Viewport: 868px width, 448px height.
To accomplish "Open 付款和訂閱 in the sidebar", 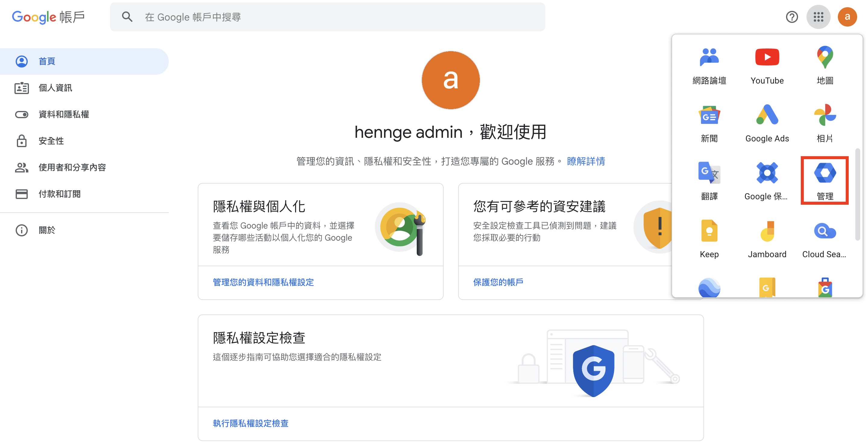I will (84, 194).
